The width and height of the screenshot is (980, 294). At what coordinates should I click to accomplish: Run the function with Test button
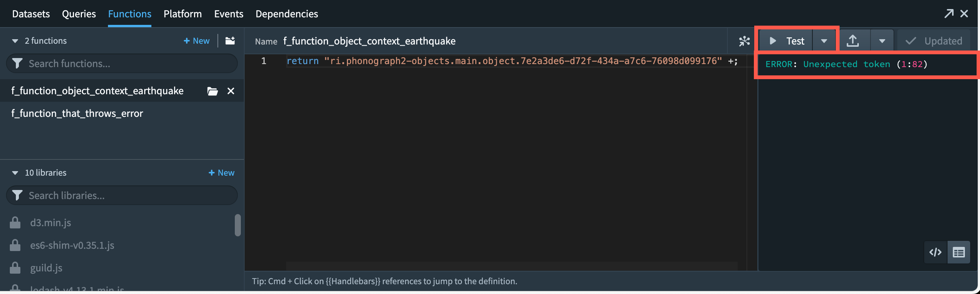click(786, 41)
